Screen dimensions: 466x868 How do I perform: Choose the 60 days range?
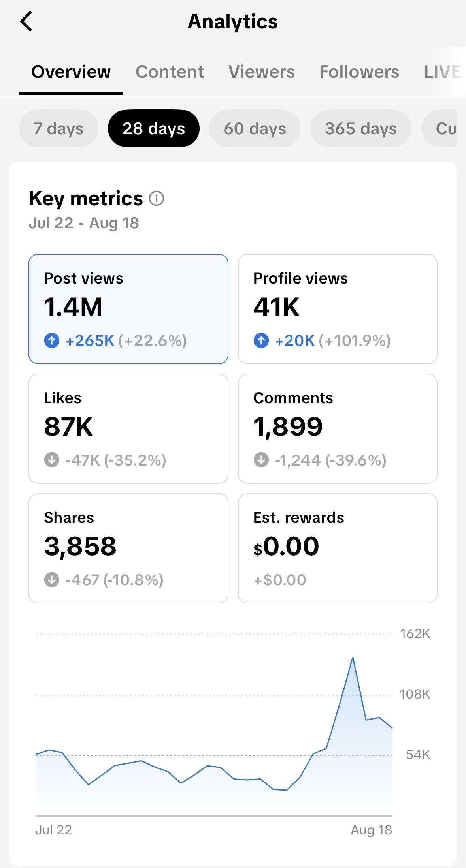tap(255, 128)
